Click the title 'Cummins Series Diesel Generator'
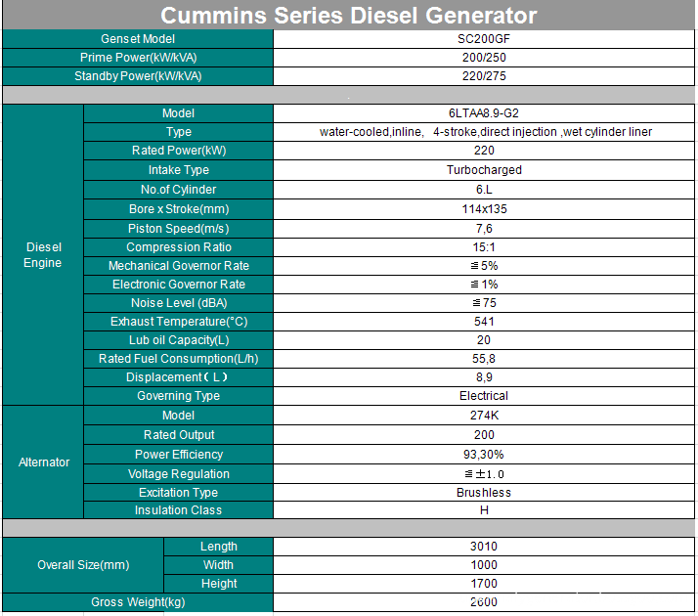 point(349,16)
